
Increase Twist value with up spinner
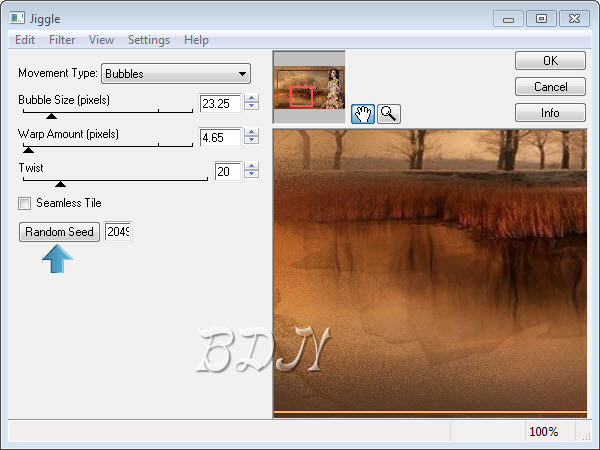(x=251, y=166)
